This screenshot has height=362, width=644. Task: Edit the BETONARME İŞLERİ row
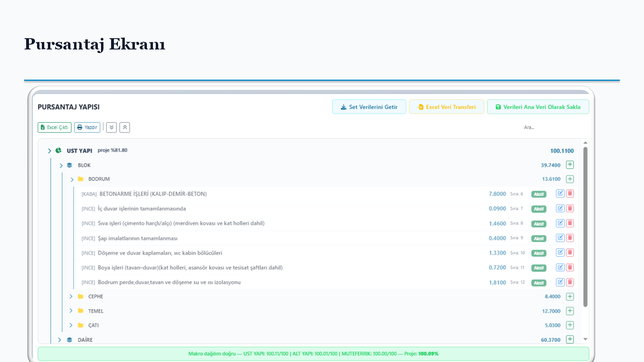pyautogui.click(x=560, y=193)
